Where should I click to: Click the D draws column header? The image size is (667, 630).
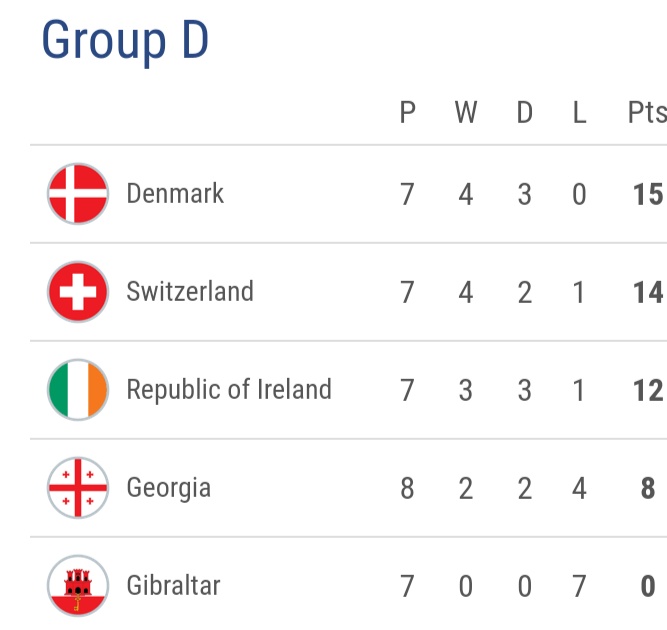click(524, 113)
